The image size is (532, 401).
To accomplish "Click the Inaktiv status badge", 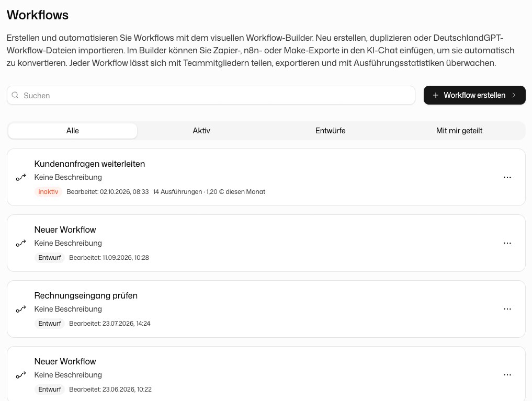I will [48, 192].
